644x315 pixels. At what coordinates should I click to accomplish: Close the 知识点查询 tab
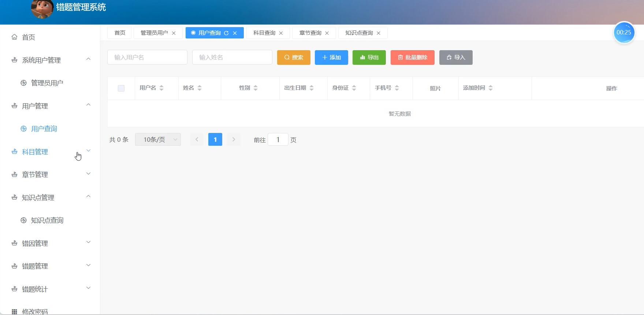point(379,33)
